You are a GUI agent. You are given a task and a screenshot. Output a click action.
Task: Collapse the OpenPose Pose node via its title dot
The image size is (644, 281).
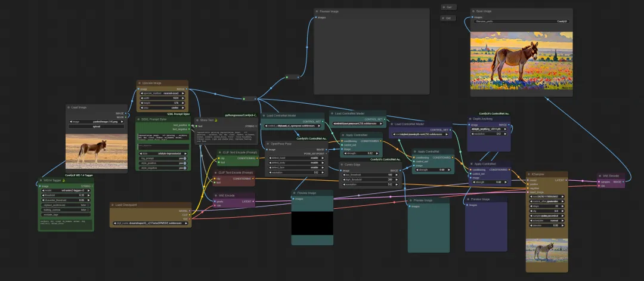pyautogui.click(x=268, y=144)
